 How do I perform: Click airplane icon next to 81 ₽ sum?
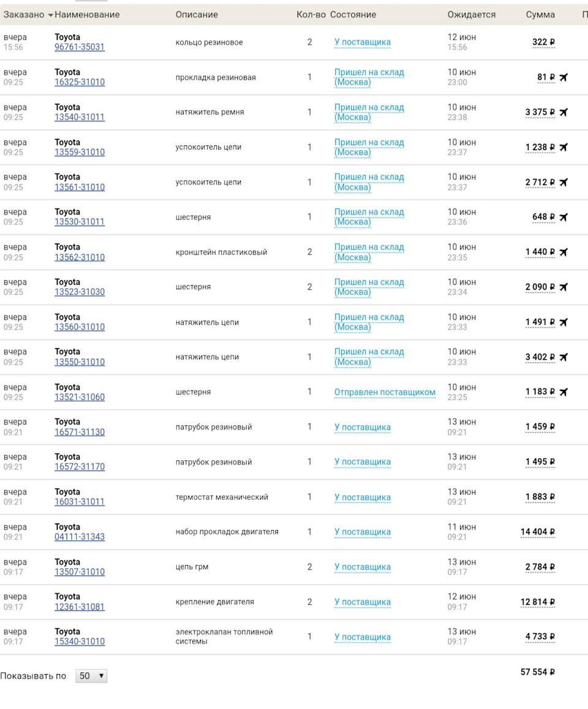(x=563, y=77)
